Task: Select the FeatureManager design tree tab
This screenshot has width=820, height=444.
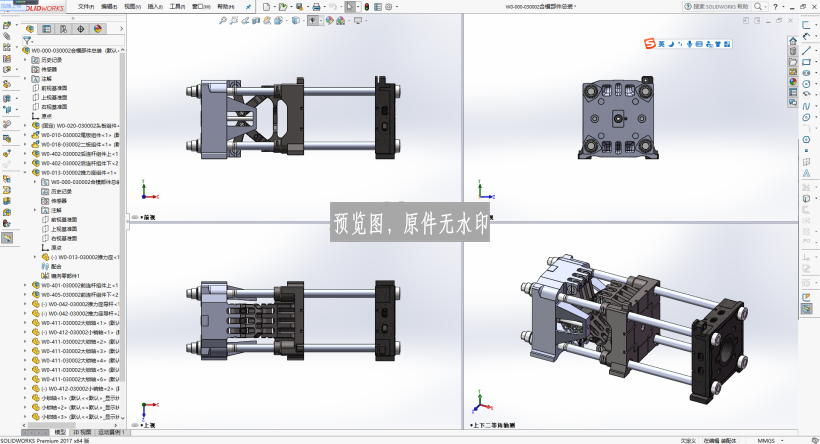Action: tap(30, 29)
